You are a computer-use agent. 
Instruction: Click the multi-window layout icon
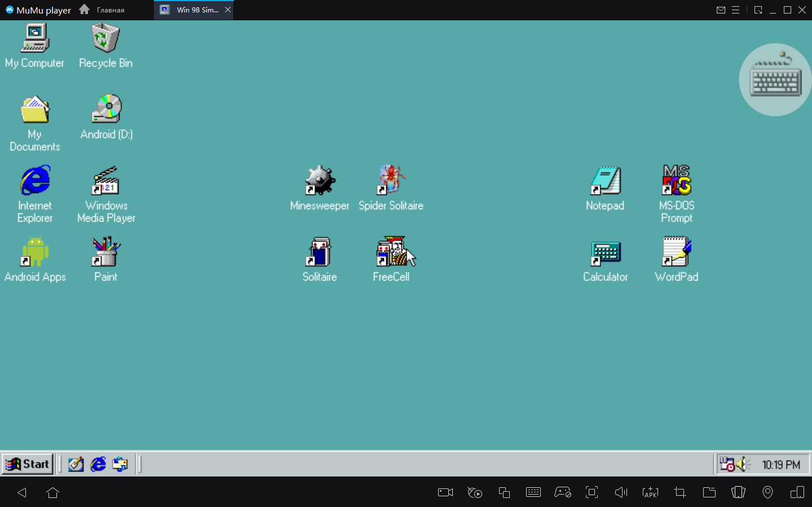click(797, 492)
